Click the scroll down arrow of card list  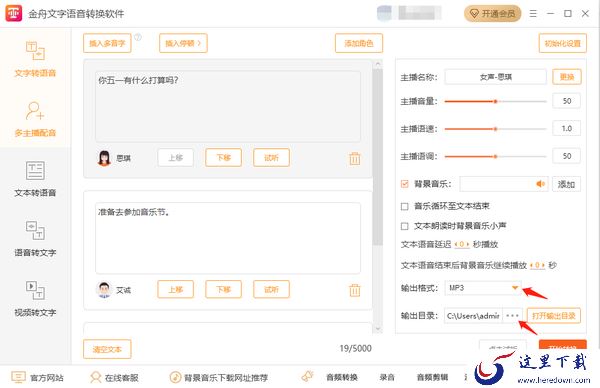point(378,328)
